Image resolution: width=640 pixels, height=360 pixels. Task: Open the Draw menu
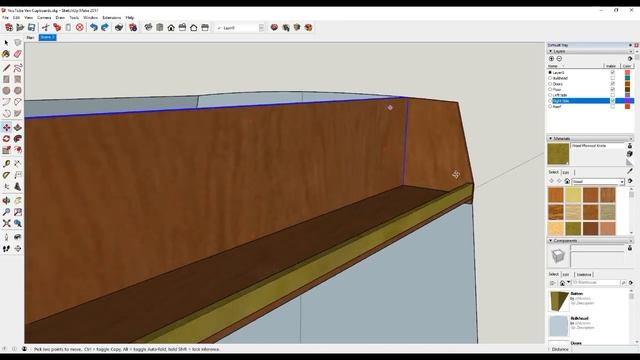(60, 18)
